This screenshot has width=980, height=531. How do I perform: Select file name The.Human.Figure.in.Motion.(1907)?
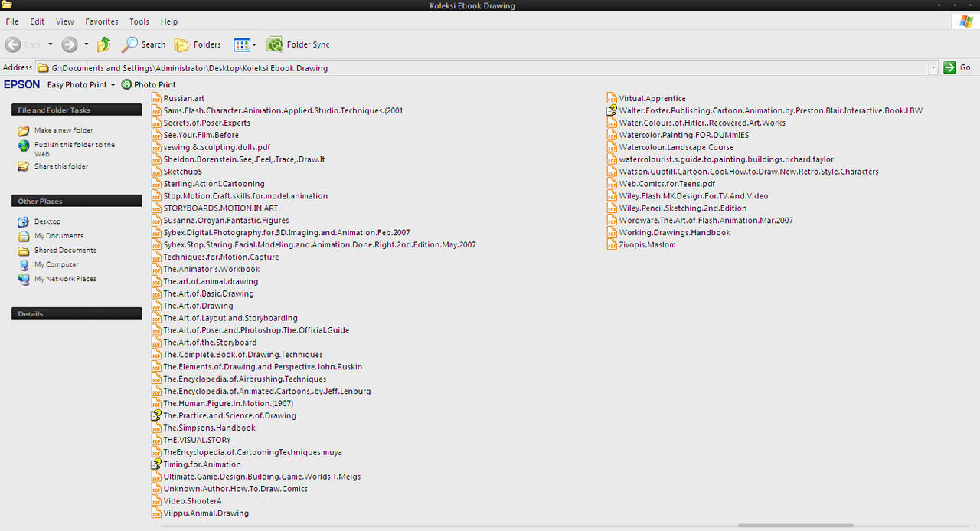pos(228,403)
